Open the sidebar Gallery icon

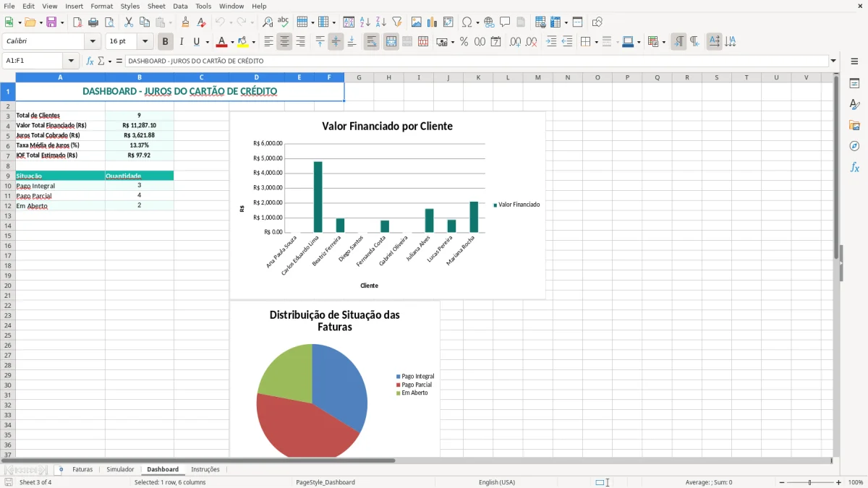tap(854, 125)
